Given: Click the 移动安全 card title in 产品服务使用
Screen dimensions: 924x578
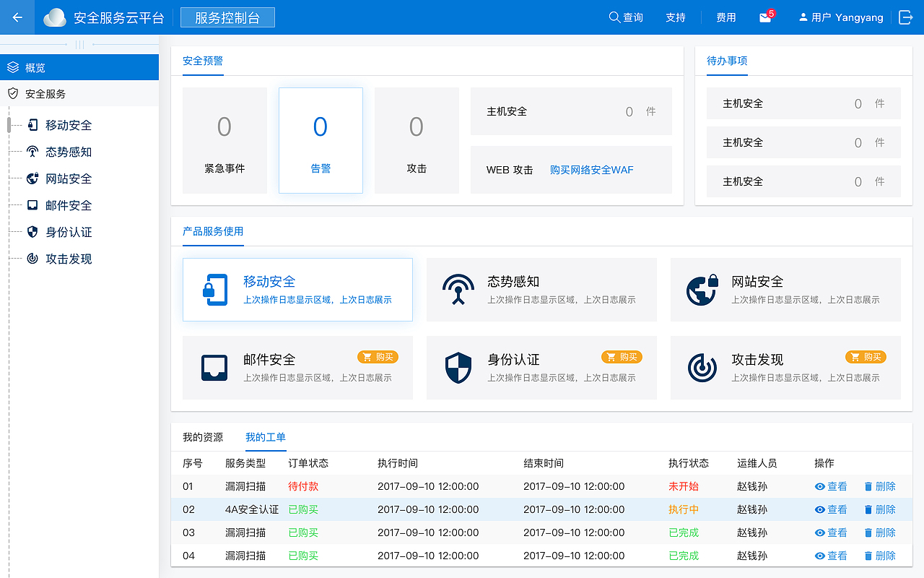Looking at the screenshot, I should [269, 282].
